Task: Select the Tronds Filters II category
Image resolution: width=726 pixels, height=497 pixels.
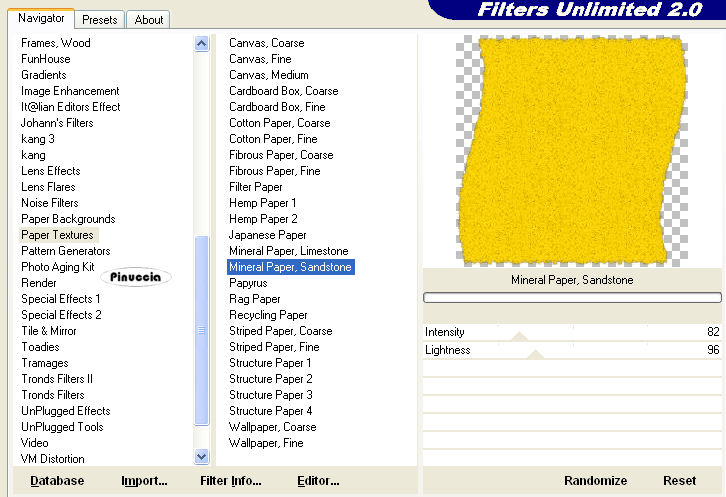Action: pyautogui.click(x=57, y=379)
